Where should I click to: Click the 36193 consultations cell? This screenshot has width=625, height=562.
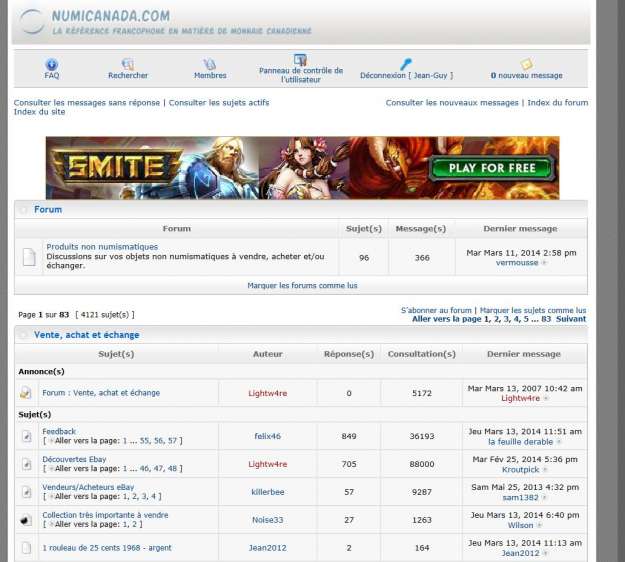[422, 436]
